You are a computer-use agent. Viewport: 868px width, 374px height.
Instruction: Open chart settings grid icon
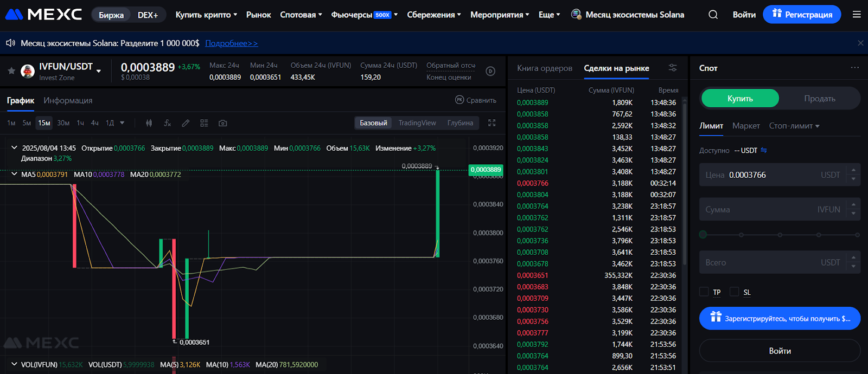(204, 123)
